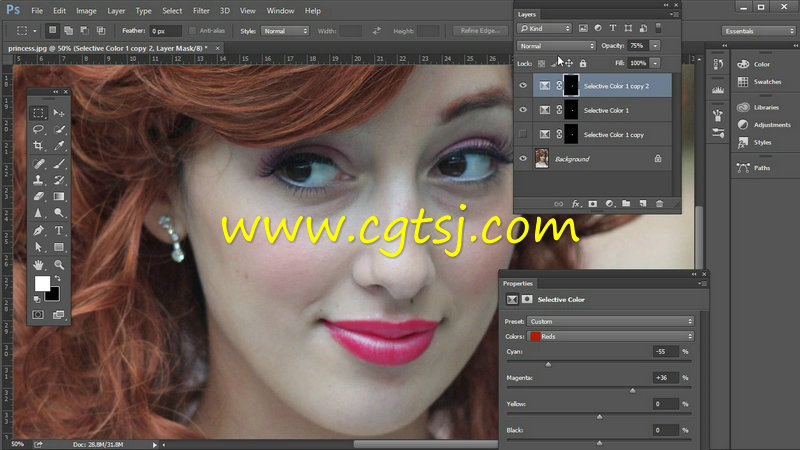Select the Pen tool

click(38, 231)
